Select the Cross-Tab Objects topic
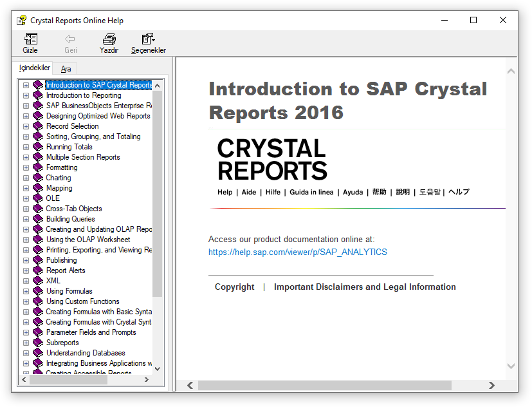 74,209
